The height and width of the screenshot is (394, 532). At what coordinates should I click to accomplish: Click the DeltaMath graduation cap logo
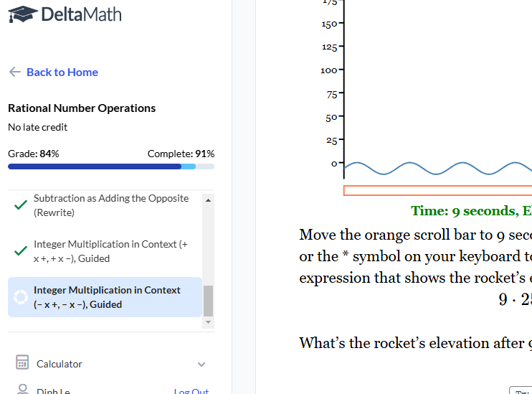(x=23, y=14)
